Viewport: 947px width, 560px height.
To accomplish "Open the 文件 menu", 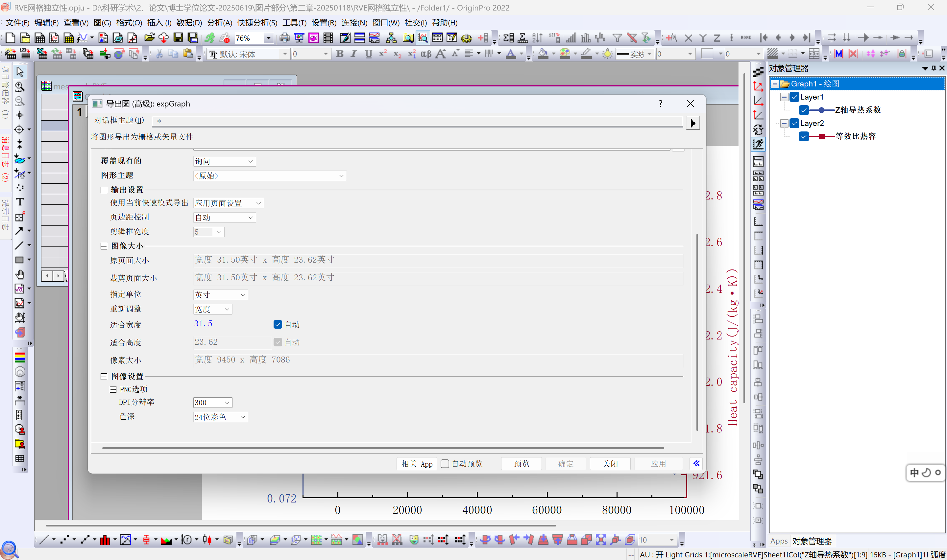I will [x=17, y=23].
